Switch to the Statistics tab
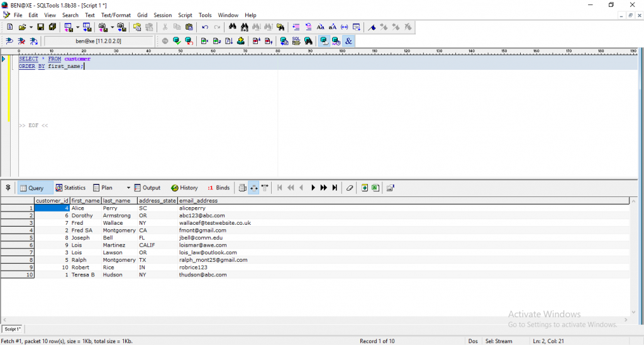Viewport: 644px width, 345px height. click(70, 188)
